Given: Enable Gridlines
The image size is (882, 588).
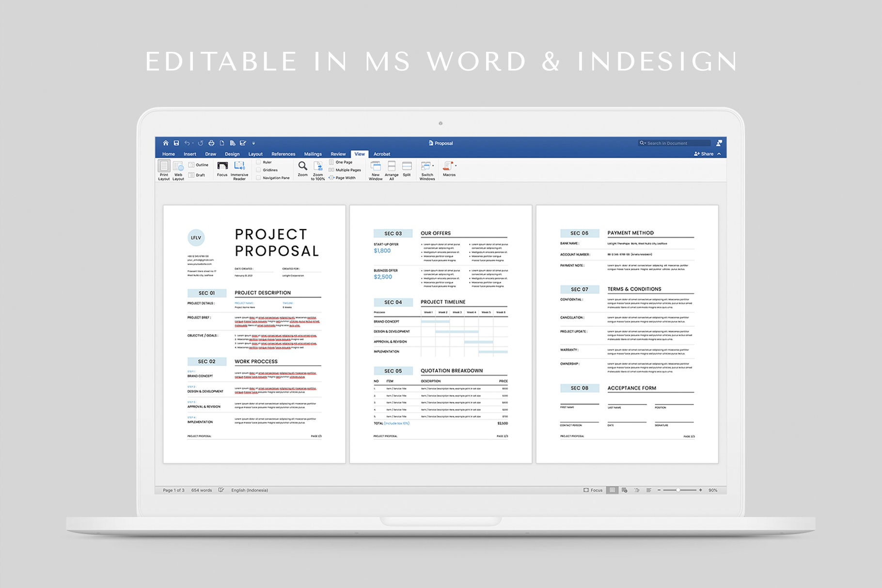Looking at the screenshot, I should 258,170.
